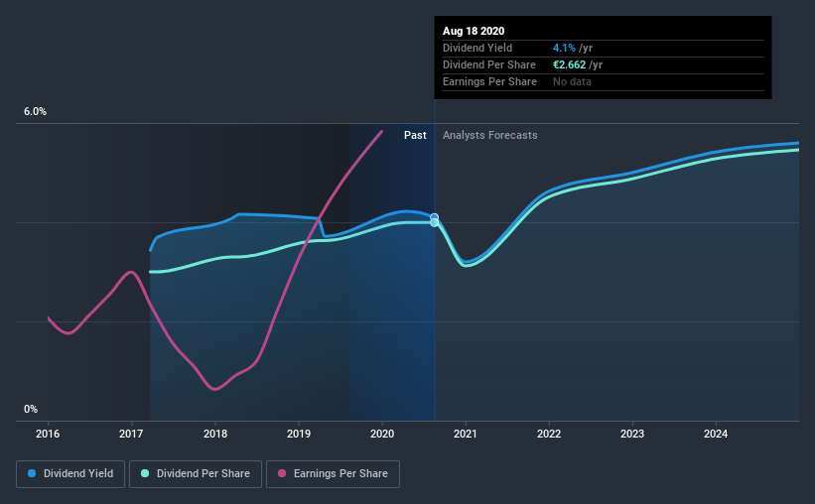Screen dimensions: 815x504
Task: Click the 2016 x-axis label
Action: pyautogui.click(x=48, y=434)
